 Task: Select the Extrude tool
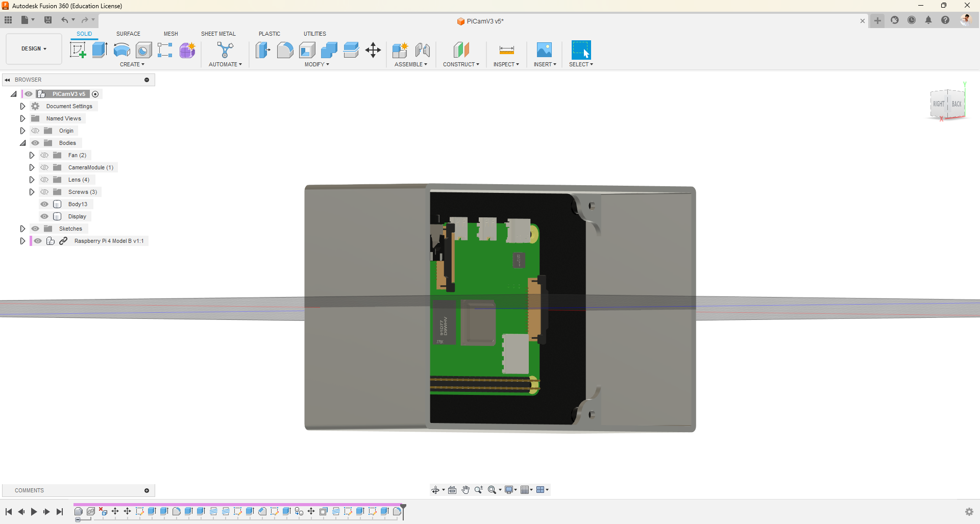[100, 50]
